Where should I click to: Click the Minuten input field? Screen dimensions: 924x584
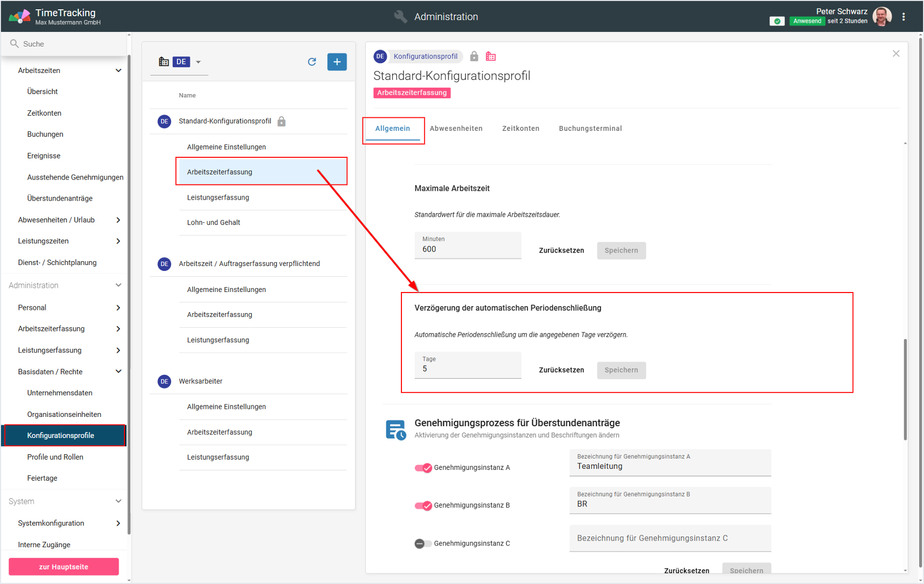(467, 249)
